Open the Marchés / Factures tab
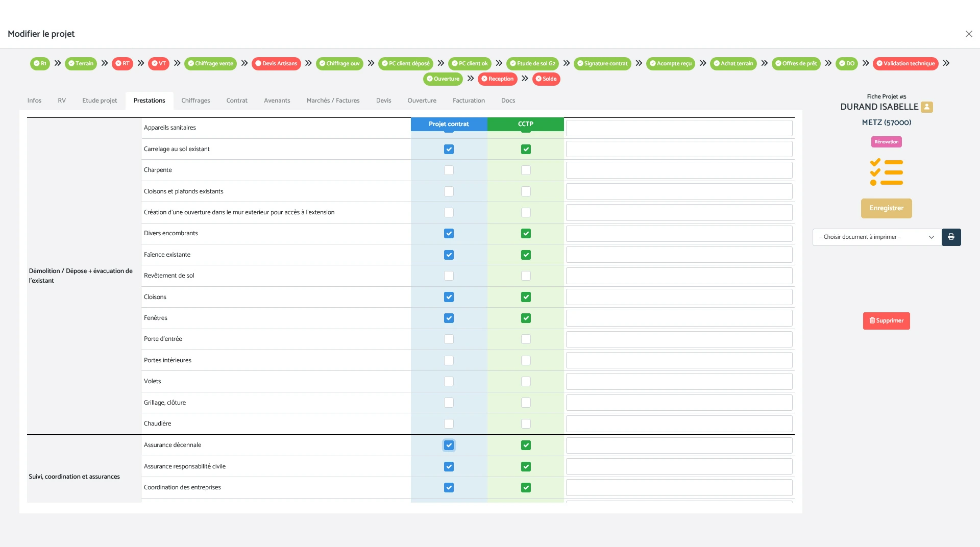Viewport: 980px width, 547px height. pos(333,101)
